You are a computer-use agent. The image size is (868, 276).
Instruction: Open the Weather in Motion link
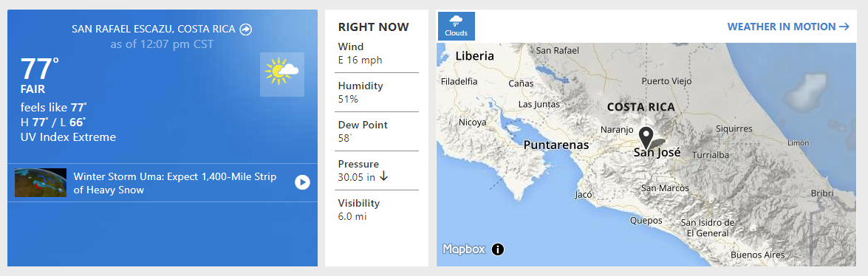(x=787, y=27)
